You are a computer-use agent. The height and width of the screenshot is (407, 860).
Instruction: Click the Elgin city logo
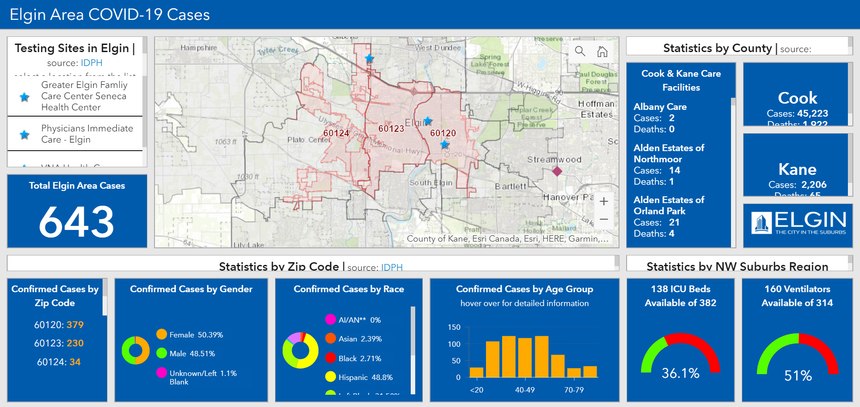click(x=796, y=224)
